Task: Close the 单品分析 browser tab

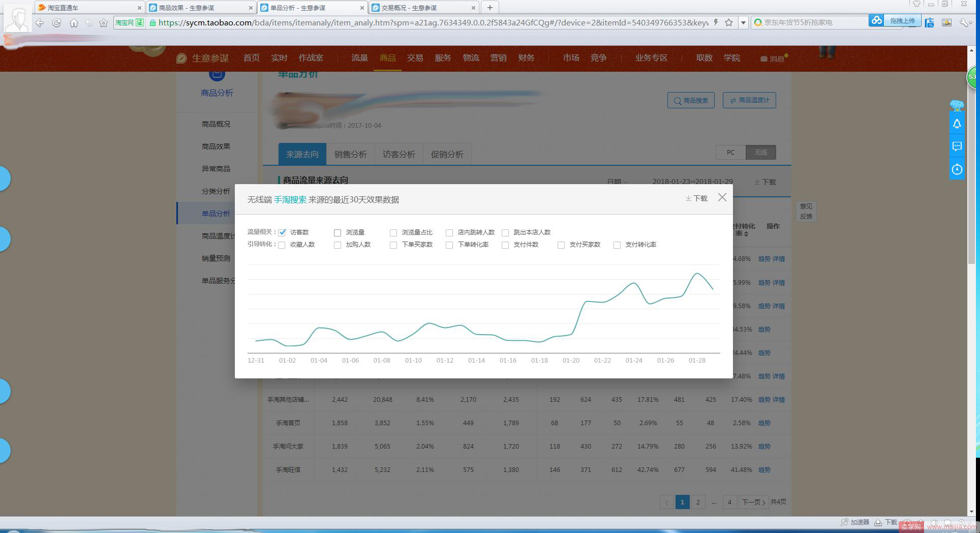Action: coord(362,8)
